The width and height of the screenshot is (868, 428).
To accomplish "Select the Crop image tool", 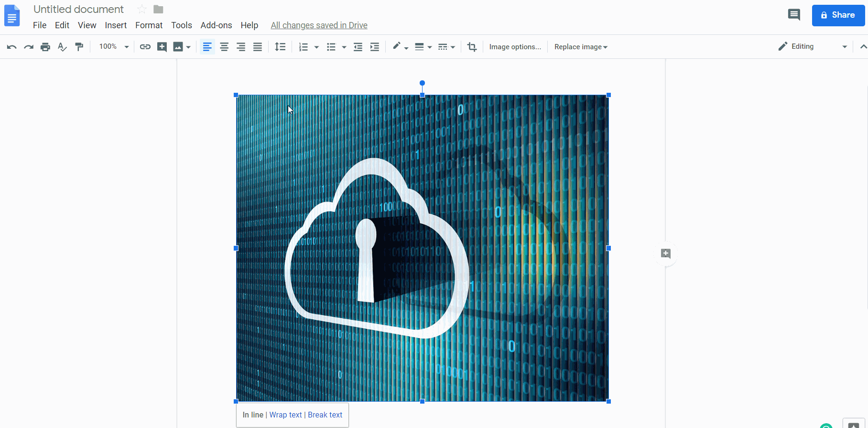I will [472, 47].
